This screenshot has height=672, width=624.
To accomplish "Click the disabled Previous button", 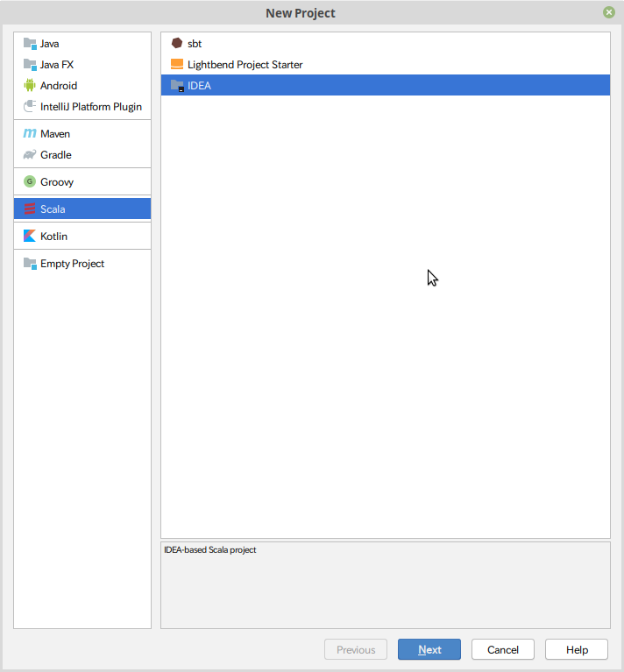I will point(356,649).
